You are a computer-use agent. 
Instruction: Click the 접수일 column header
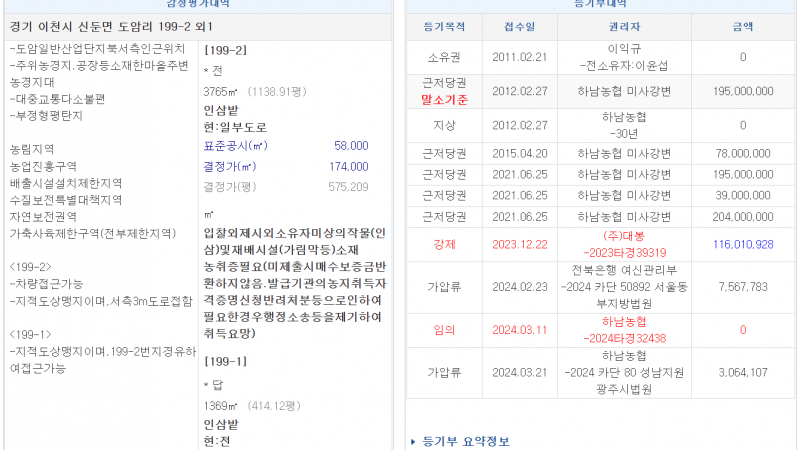pyautogui.click(x=519, y=27)
